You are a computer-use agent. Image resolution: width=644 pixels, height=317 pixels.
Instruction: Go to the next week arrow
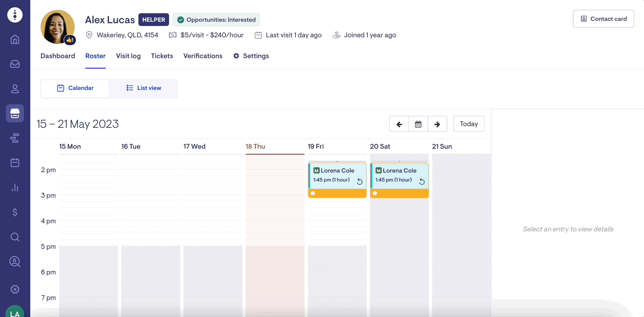pos(437,124)
